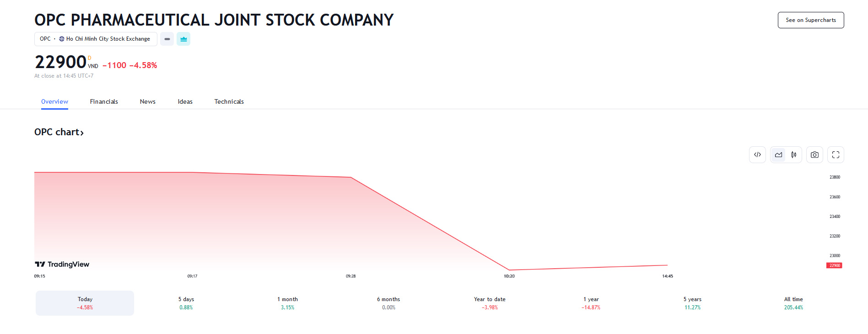Click the Ho Chi Minh exchange logo icon
The width and height of the screenshot is (868, 334).
pyautogui.click(x=62, y=39)
